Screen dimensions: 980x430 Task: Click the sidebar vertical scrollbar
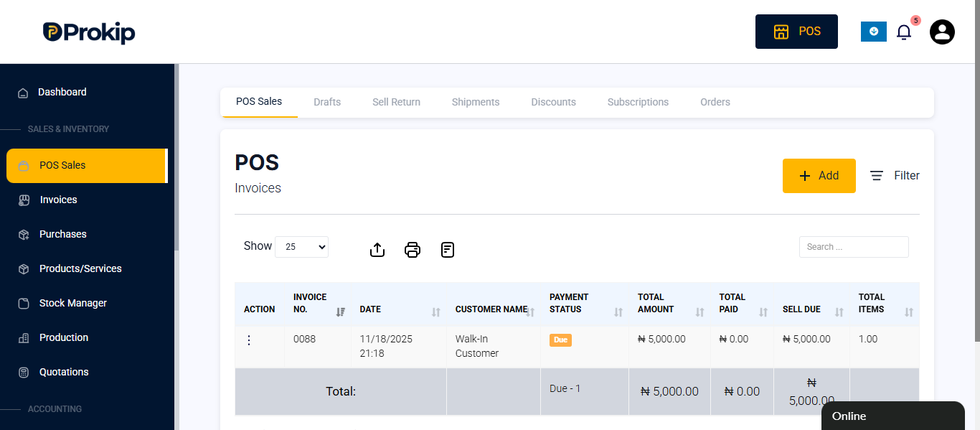click(x=176, y=158)
